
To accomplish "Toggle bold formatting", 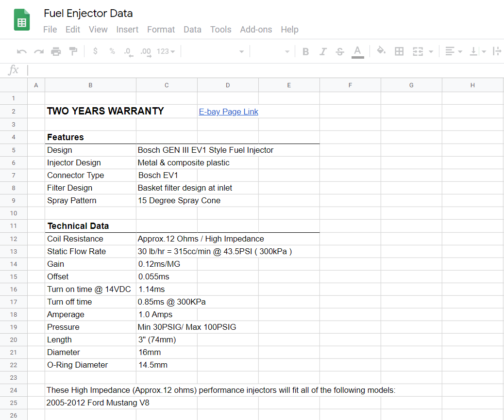I will (305, 51).
